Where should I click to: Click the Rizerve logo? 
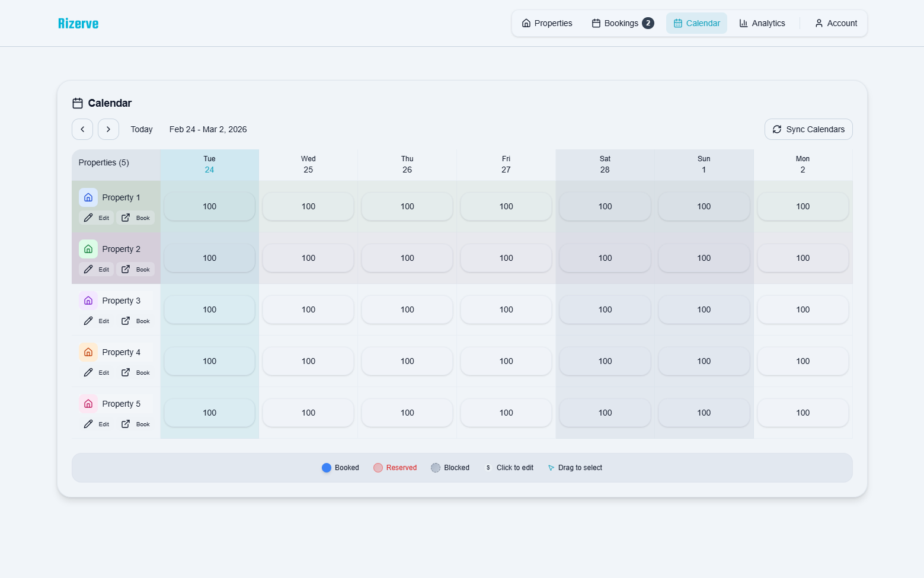tap(78, 23)
